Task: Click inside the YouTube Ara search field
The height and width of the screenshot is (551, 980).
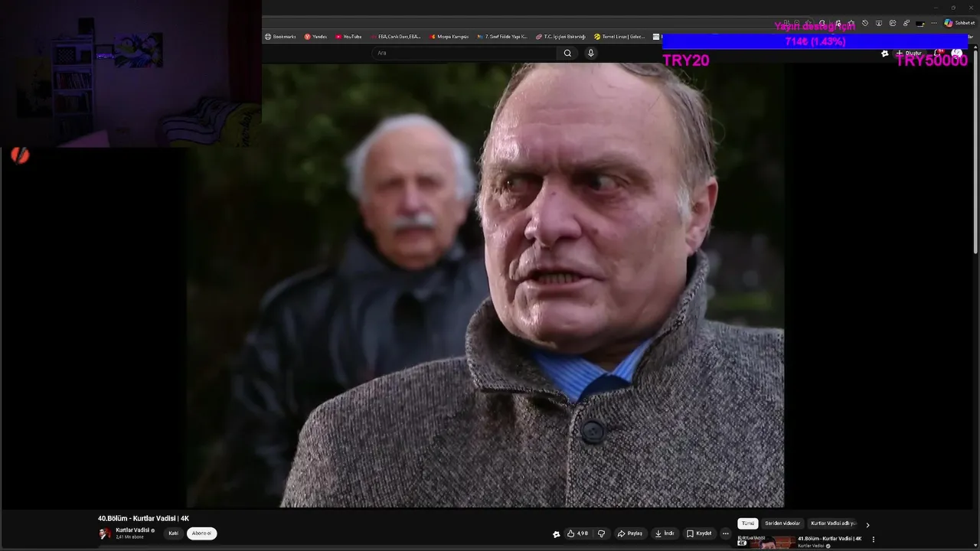Action: [x=465, y=53]
